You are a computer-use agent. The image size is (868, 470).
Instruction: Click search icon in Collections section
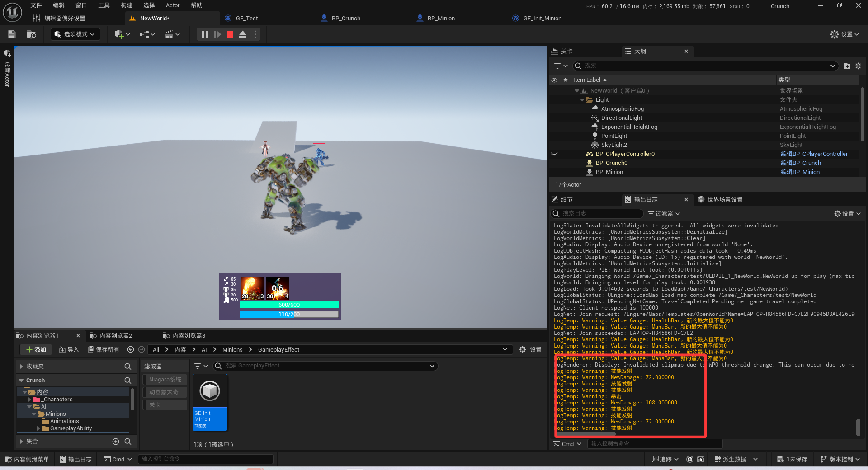128,442
